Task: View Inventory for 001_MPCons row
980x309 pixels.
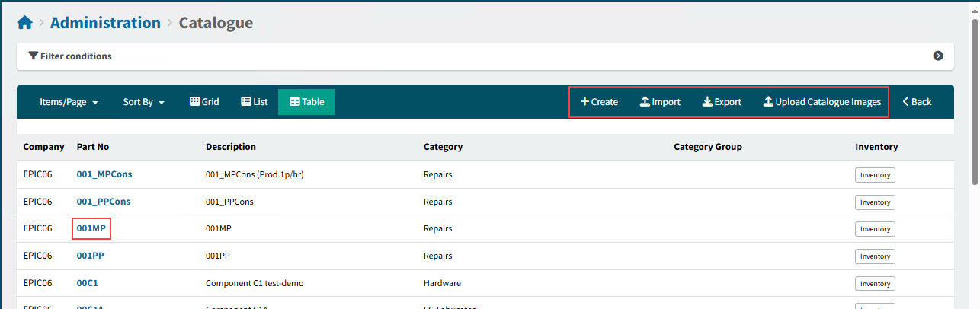Action: point(875,175)
